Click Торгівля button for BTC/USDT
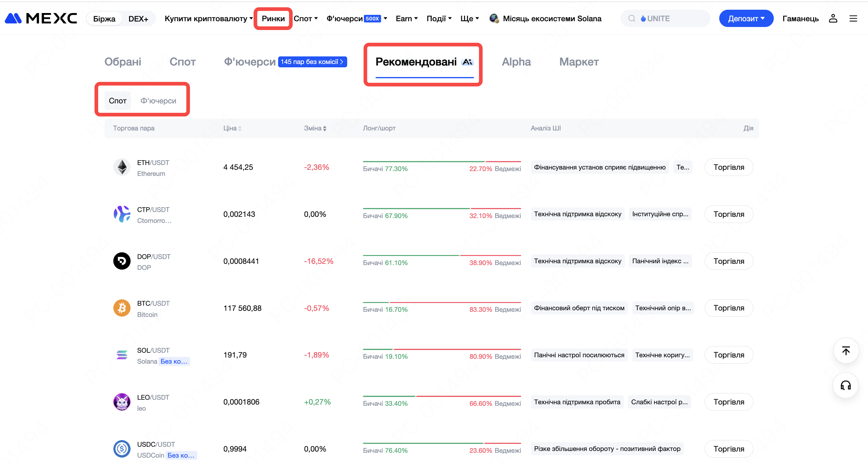The height and width of the screenshot is (464, 868). point(729,308)
